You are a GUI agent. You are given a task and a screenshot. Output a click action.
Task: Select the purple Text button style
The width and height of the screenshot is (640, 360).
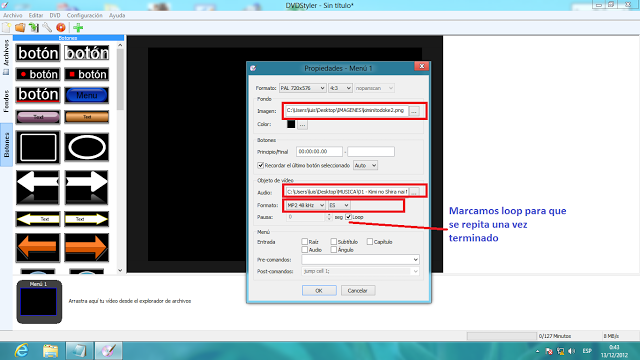click(x=38, y=117)
